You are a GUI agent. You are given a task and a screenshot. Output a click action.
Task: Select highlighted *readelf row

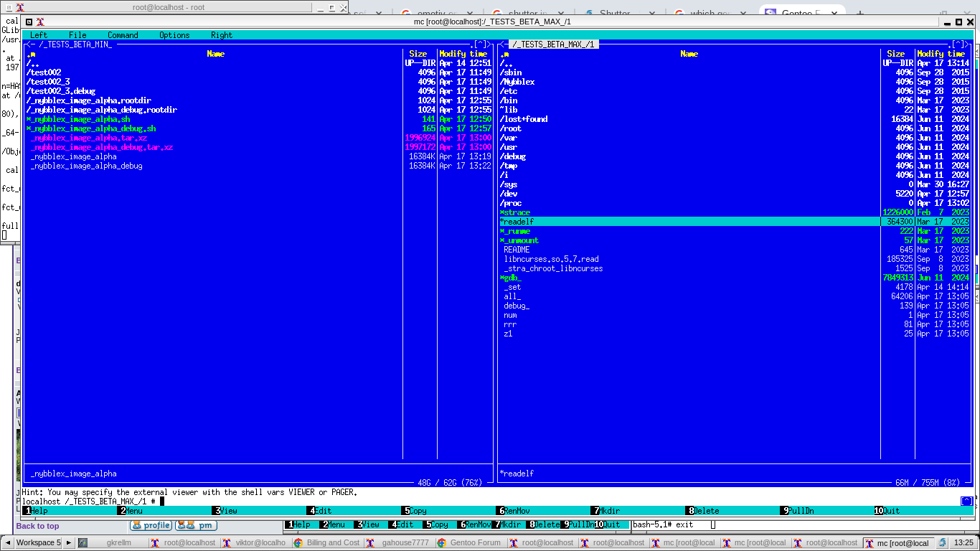735,222
